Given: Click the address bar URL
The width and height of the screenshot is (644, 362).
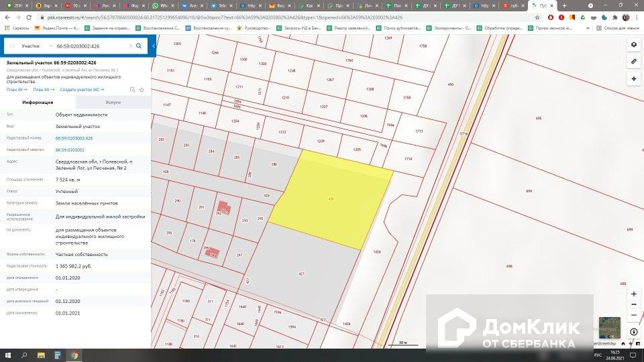Looking at the screenshot, I should [x=225, y=17].
